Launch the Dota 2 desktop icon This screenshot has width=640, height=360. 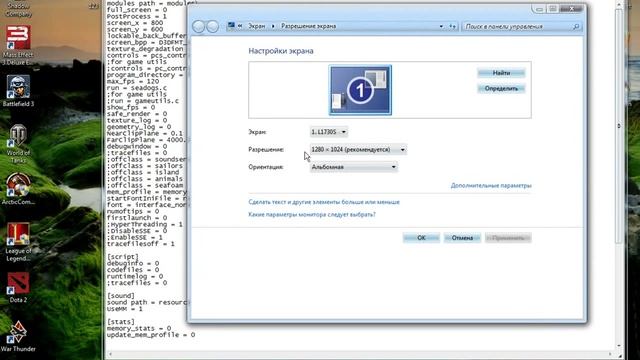tap(18, 287)
